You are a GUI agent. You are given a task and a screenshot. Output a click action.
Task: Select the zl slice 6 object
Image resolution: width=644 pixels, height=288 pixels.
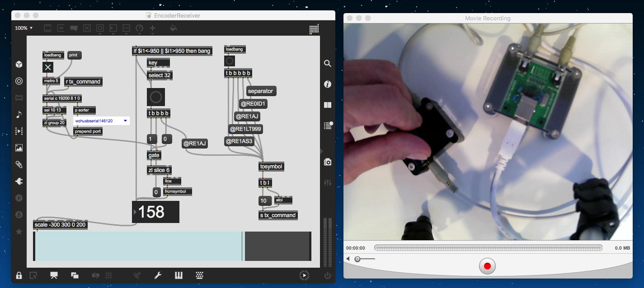(x=159, y=170)
